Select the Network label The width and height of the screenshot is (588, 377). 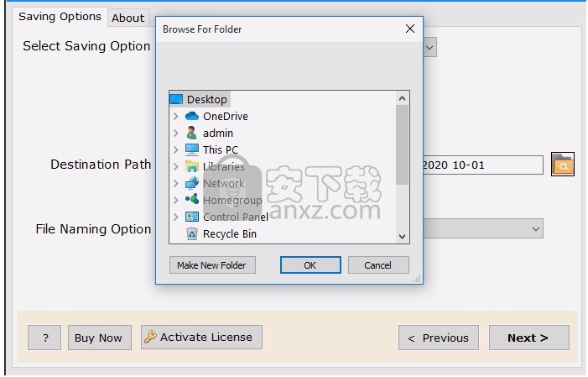[x=223, y=183]
